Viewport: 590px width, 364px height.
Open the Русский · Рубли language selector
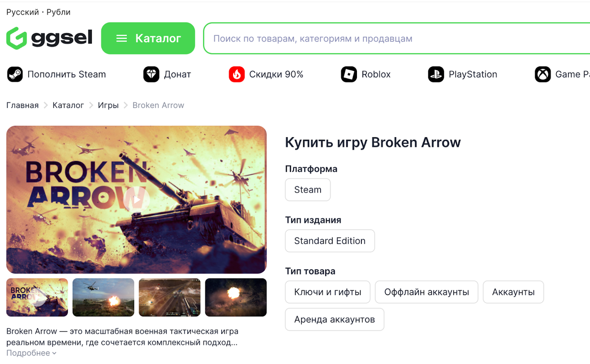[x=38, y=12]
